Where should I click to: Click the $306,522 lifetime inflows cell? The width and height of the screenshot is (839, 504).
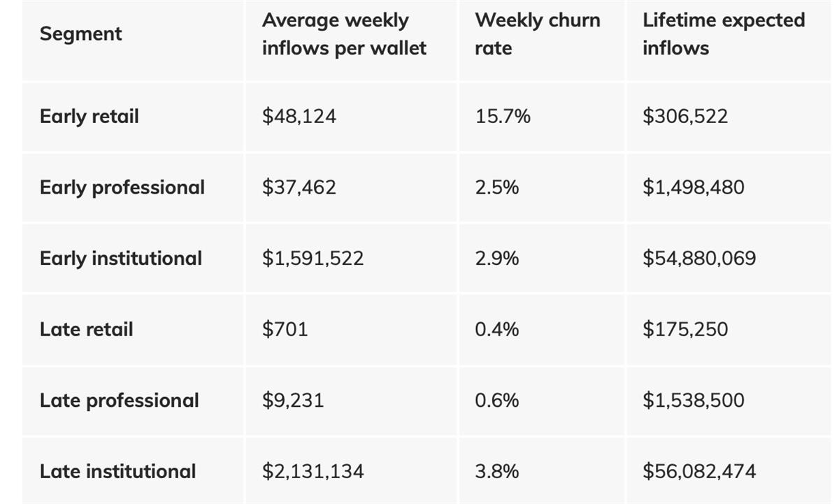pos(684,116)
